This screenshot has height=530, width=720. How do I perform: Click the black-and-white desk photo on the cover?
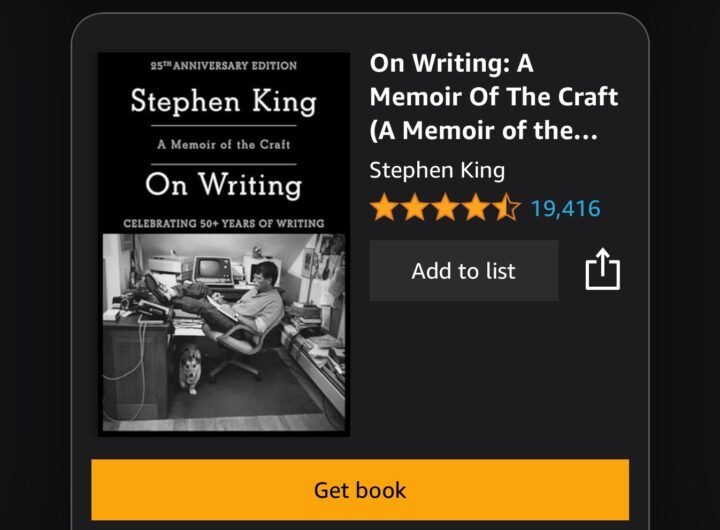[224, 333]
